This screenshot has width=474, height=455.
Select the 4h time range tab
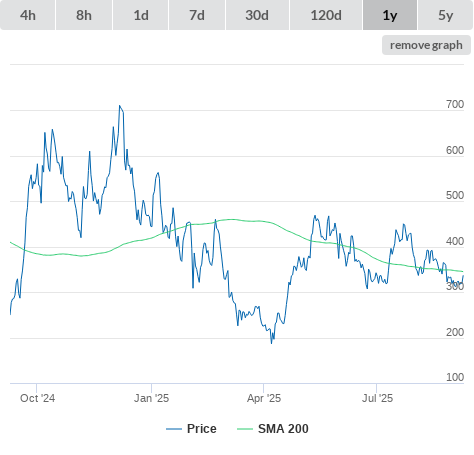point(28,15)
